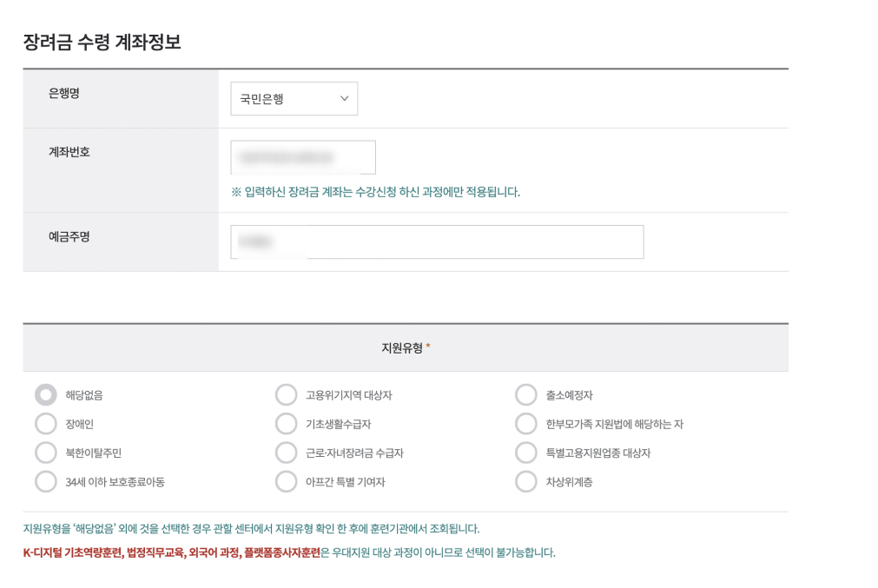
Task: Select 특별고용지원업종 대상자
Action: point(526,453)
